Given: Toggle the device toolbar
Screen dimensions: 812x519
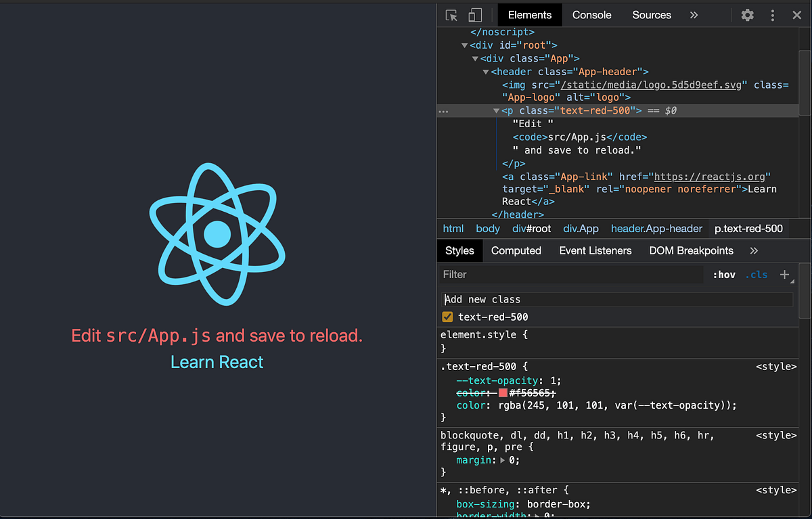Looking at the screenshot, I should (474, 14).
